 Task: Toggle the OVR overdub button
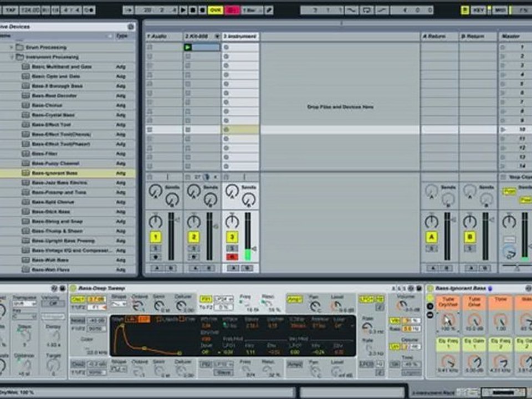pos(215,10)
